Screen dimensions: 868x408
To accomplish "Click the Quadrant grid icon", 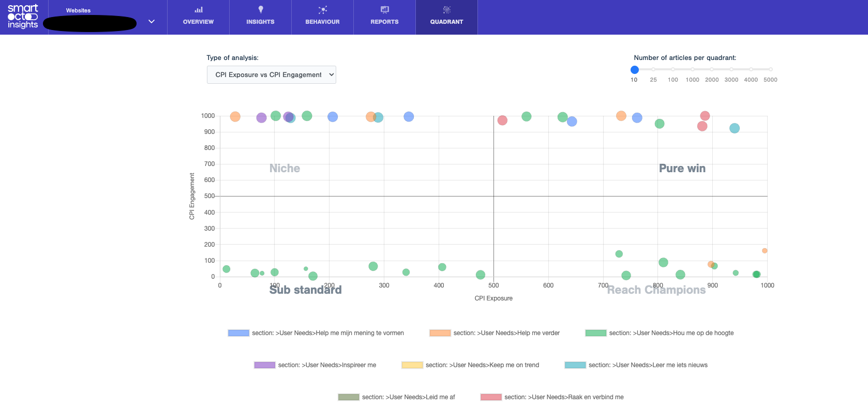I will point(446,10).
